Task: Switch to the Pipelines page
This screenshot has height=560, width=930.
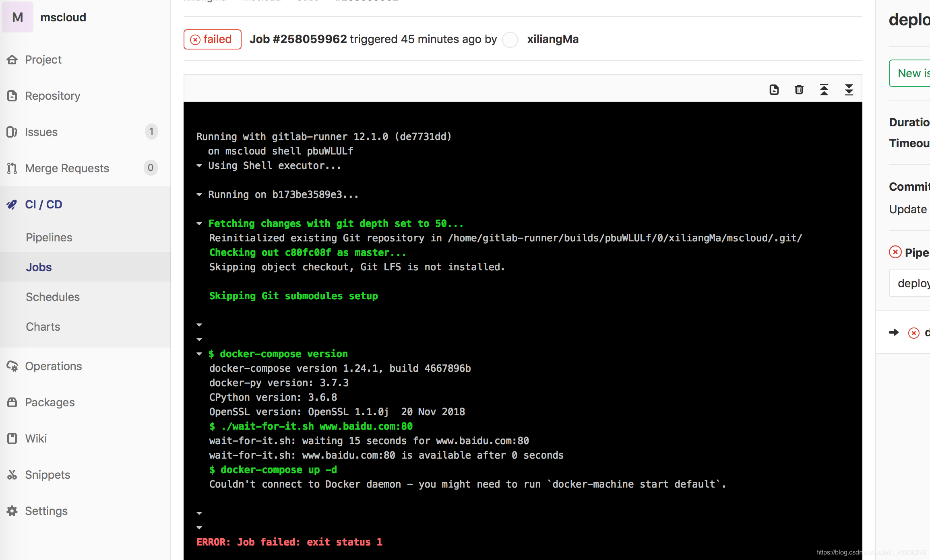Action: coord(49,237)
